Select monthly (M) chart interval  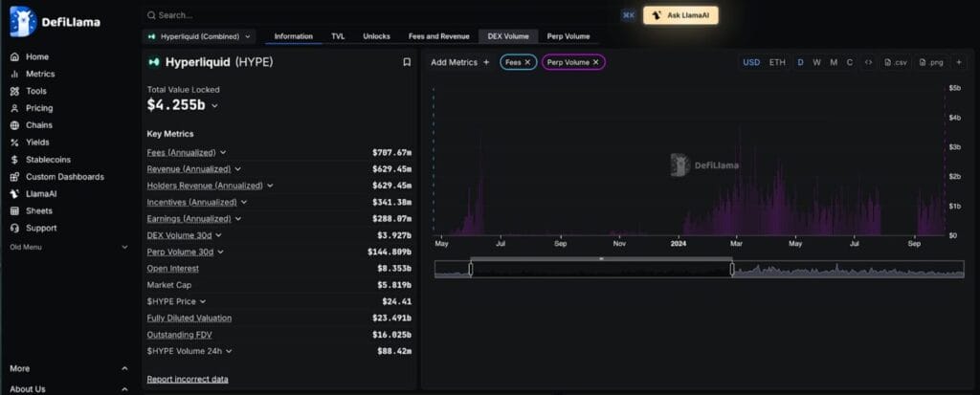[834, 62]
